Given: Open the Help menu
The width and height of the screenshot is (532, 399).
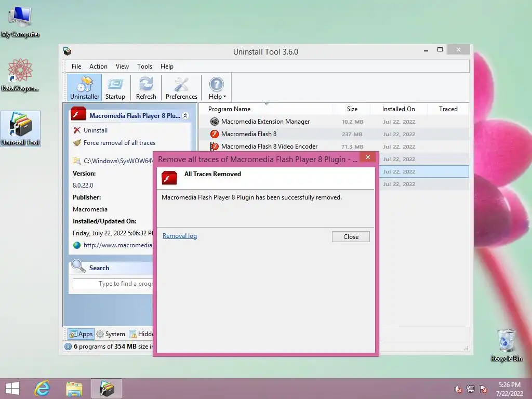Looking at the screenshot, I should (167, 66).
